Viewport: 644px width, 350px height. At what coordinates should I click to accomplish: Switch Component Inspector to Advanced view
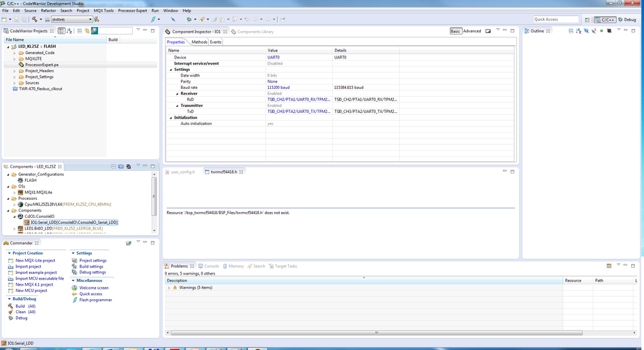472,31
